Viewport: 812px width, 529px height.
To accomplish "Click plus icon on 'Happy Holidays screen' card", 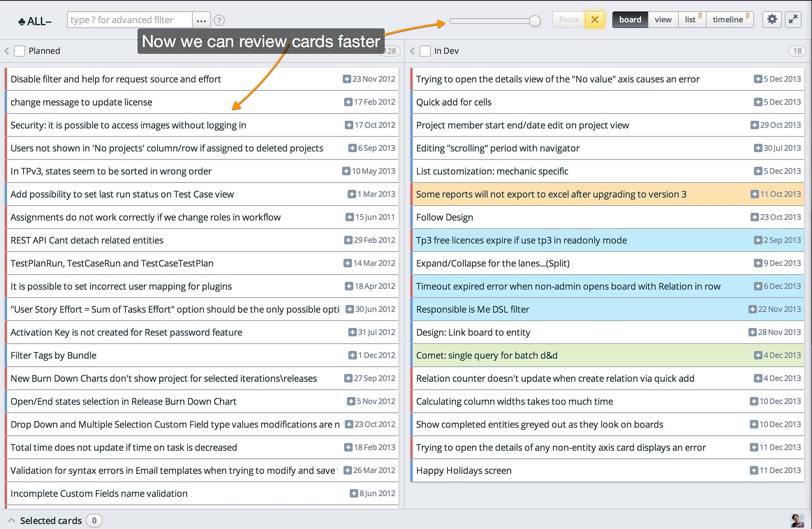I will 754,471.
